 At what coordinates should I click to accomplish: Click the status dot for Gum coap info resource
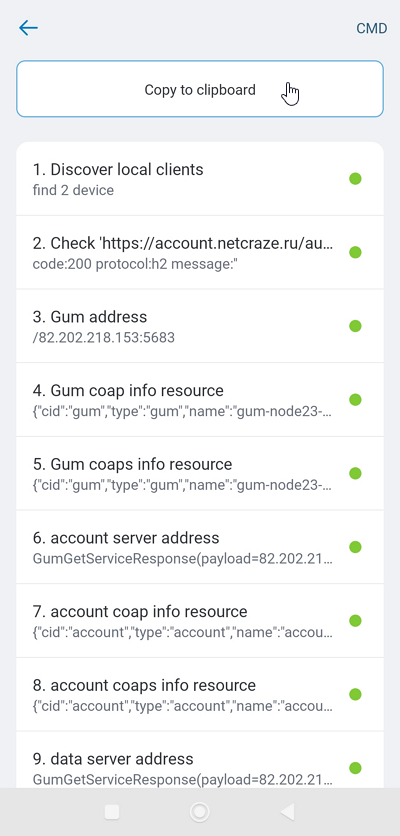tap(355, 399)
